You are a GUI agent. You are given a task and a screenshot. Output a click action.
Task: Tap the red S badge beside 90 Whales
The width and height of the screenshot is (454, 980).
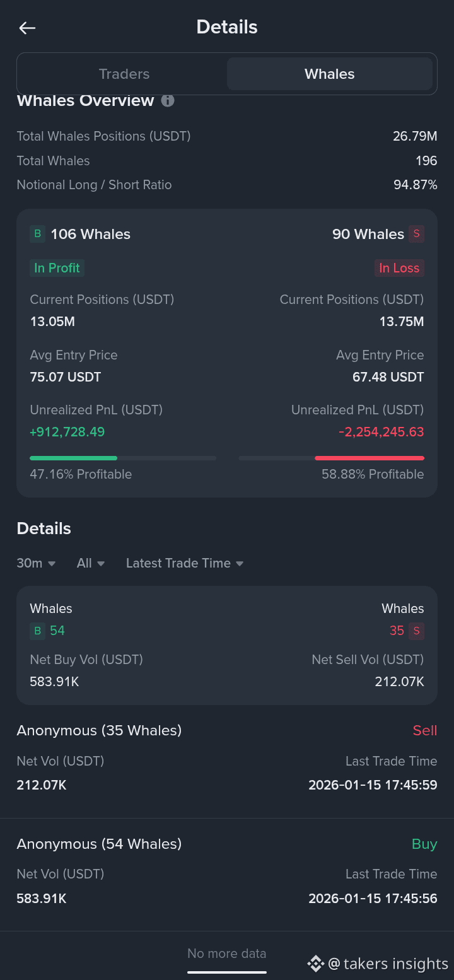tap(416, 234)
